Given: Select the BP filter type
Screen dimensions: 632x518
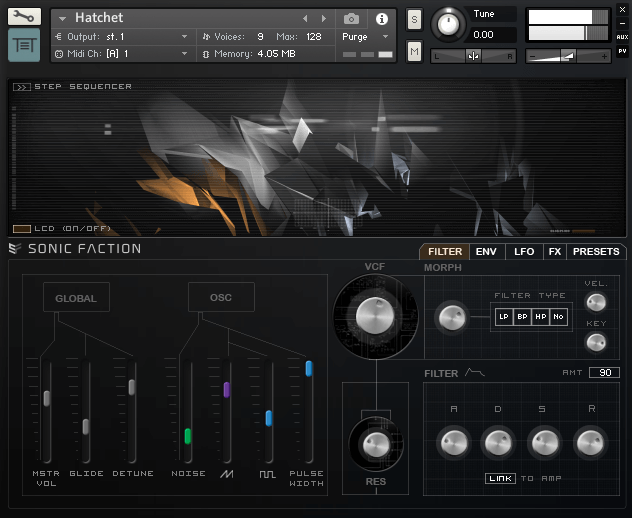Looking at the screenshot, I should click(522, 316).
